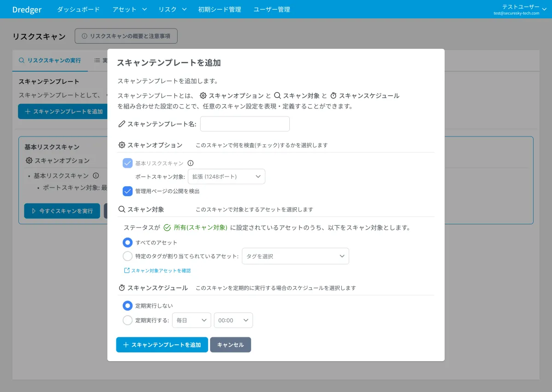Click stopwatch icon of スキャンスケジュール section header
This screenshot has height=392, width=552.
[122, 288]
